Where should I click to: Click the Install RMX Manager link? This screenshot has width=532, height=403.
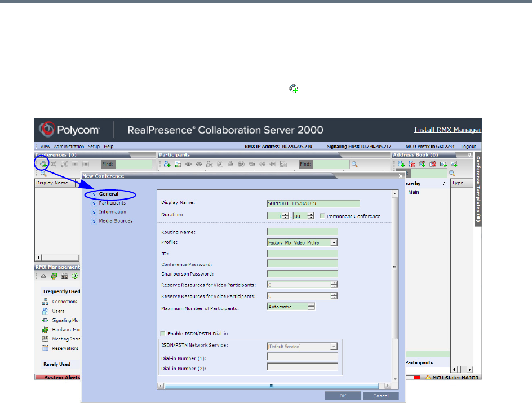(x=448, y=130)
